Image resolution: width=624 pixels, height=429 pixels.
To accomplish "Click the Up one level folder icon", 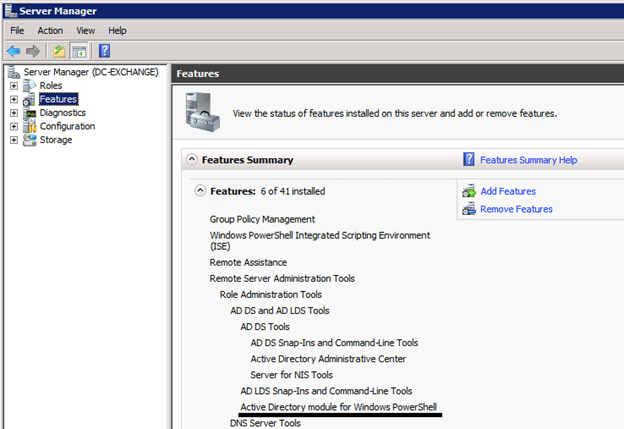I will (59, 51).
